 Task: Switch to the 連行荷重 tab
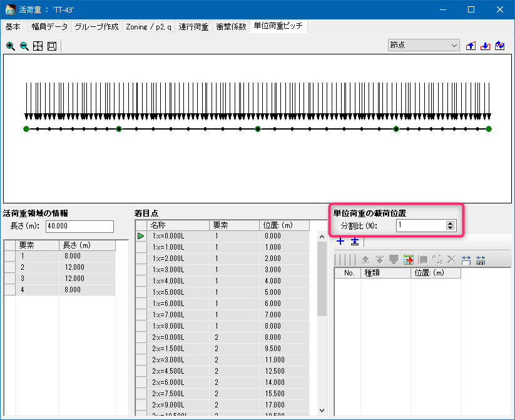click(x=193, y=27)
